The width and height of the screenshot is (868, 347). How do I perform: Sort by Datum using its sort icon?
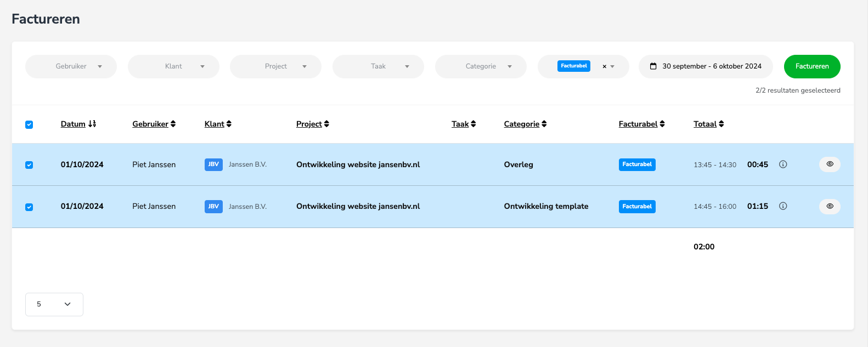92,124
